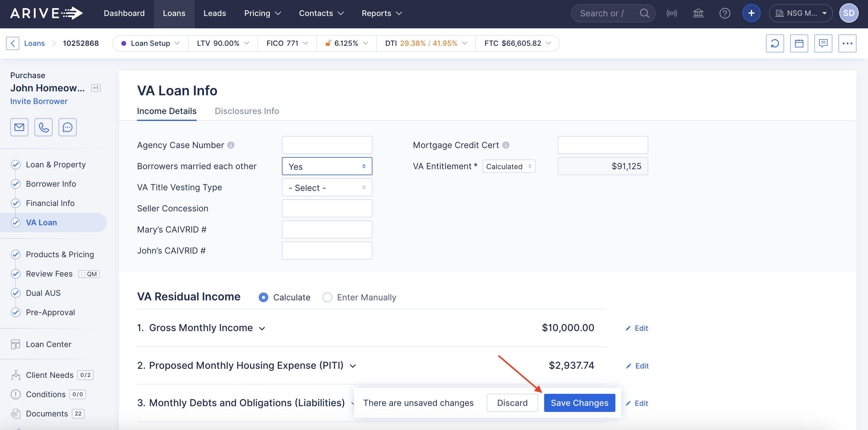Click the Agency Case Number input field
The height and width of the screenshot is (430, 868).
[x=327, y=145]
